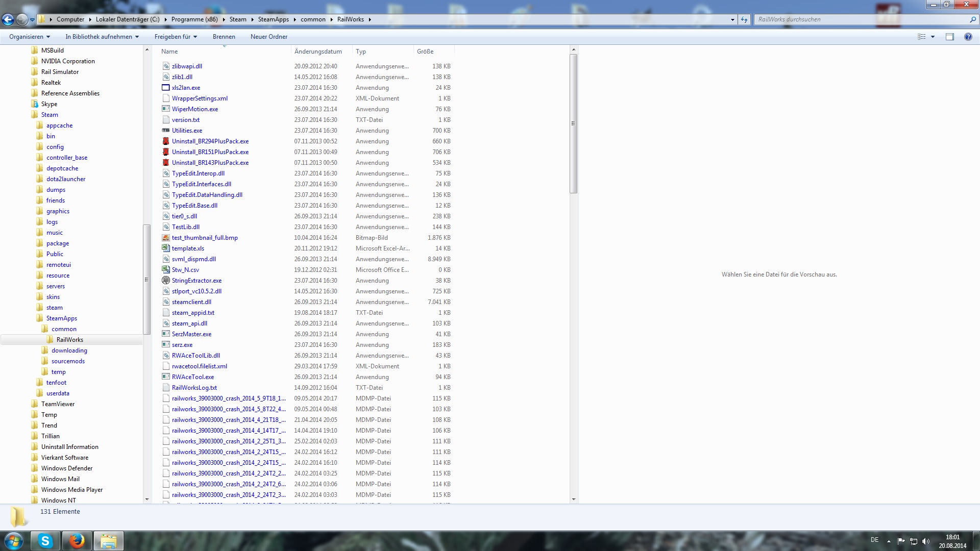The width and height of the screenshot is (980, 551).
Task: Open the Help icon
Action: (x=968, y=37)
